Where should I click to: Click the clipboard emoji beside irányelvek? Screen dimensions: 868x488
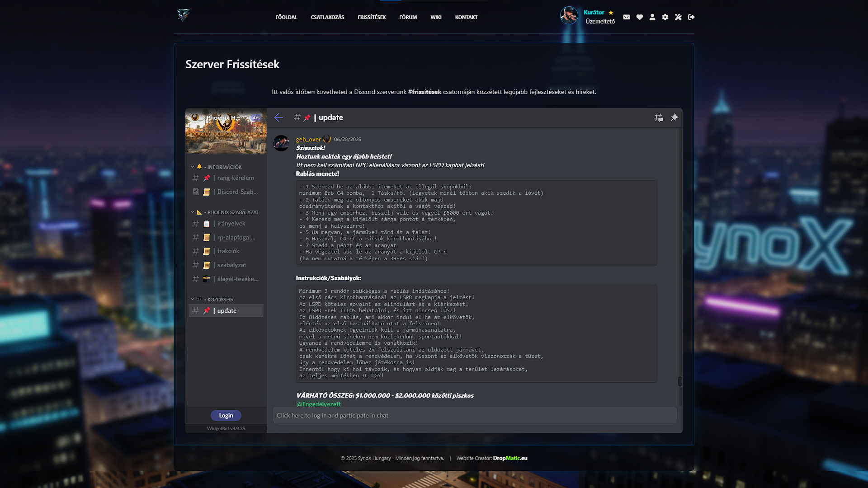coord(207,224)
